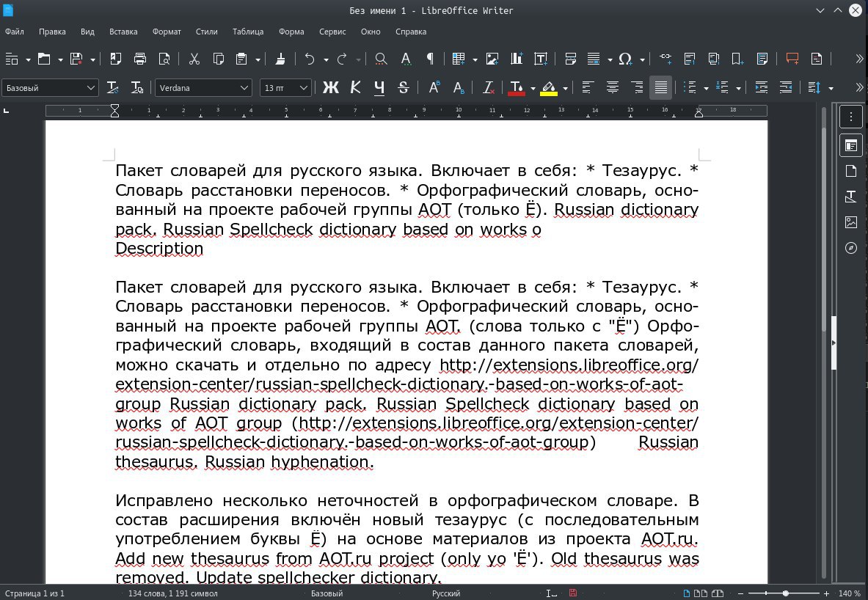This screenshot has height=600, width=868.
Task: Paste from clipboard icon
Action: click(x=241, y=59)
